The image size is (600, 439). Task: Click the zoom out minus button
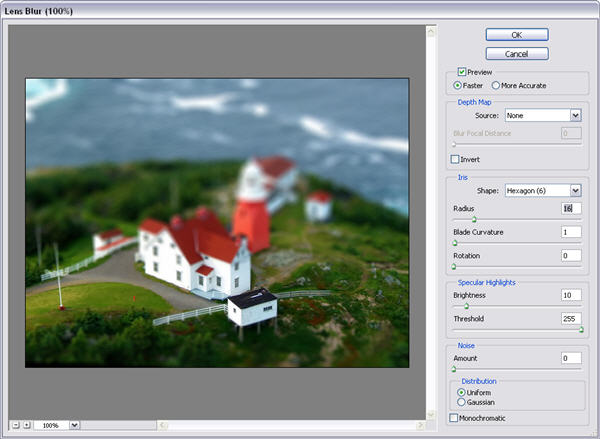coord(15,425)
